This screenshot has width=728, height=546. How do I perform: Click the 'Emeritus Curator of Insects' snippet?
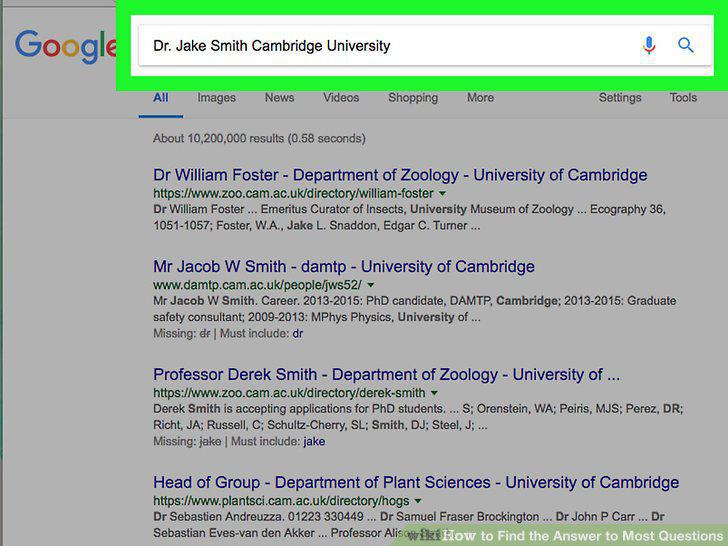point(332,209)
